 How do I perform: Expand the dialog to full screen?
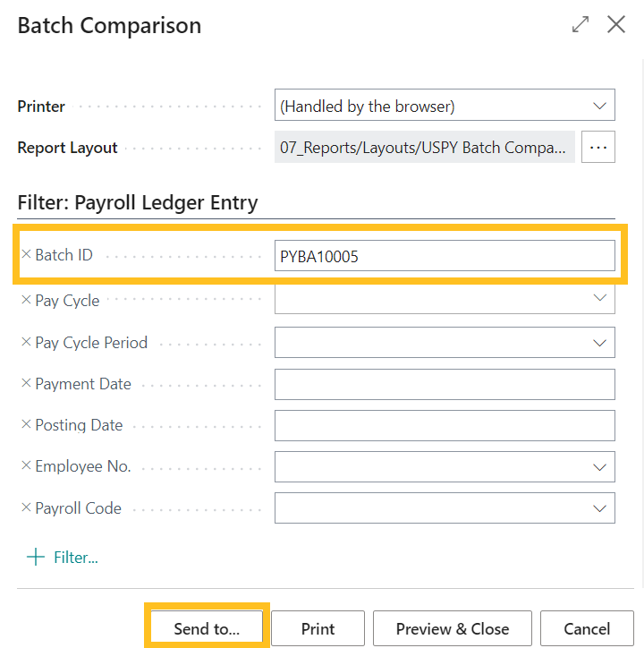point(580,25)
